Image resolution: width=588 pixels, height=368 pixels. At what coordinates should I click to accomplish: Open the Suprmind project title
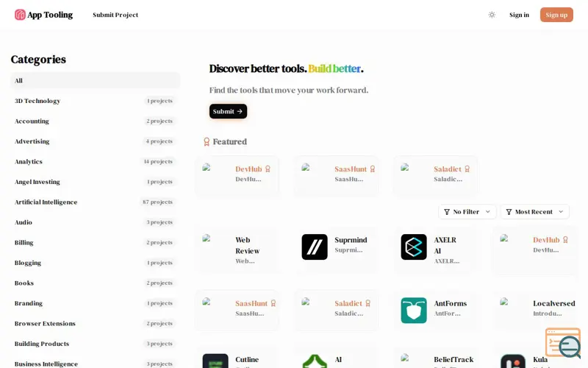(351, 240)
